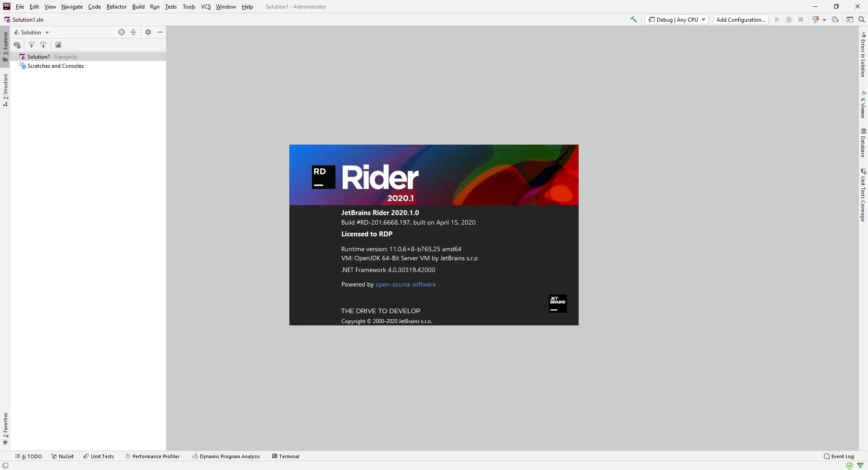The height and width of the screenshot is (470, 868).
Task: Open the Run menu
Action: [155, 7]
